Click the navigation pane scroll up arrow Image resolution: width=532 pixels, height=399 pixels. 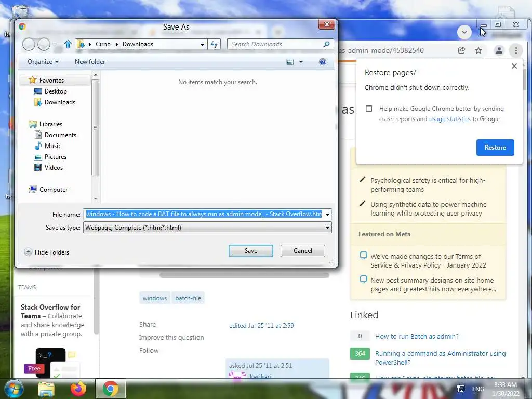(x=96, y=75)
